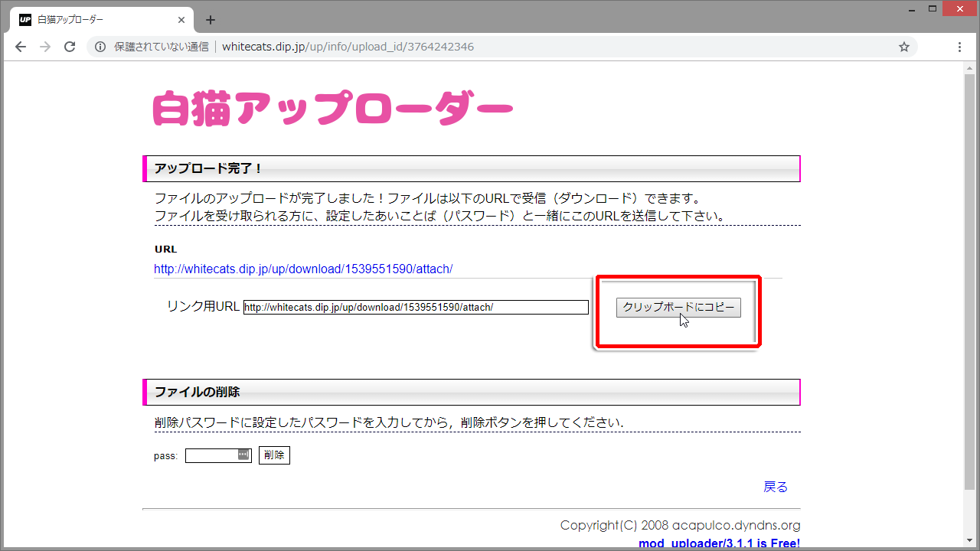
Task: Open the site security info icon
Action: (100, 47)
